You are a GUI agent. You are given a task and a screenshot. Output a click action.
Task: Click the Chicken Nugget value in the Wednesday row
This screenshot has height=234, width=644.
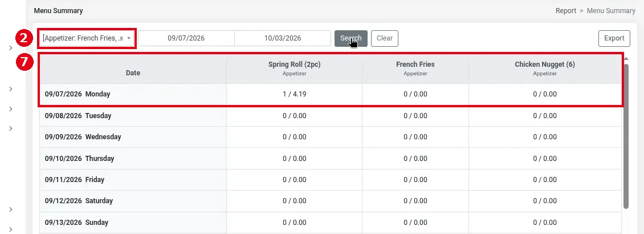pos(545,137)
